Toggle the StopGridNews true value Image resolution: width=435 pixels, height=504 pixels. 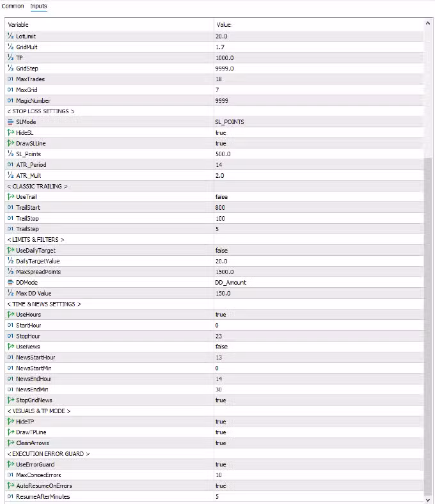tap(221, 400)
